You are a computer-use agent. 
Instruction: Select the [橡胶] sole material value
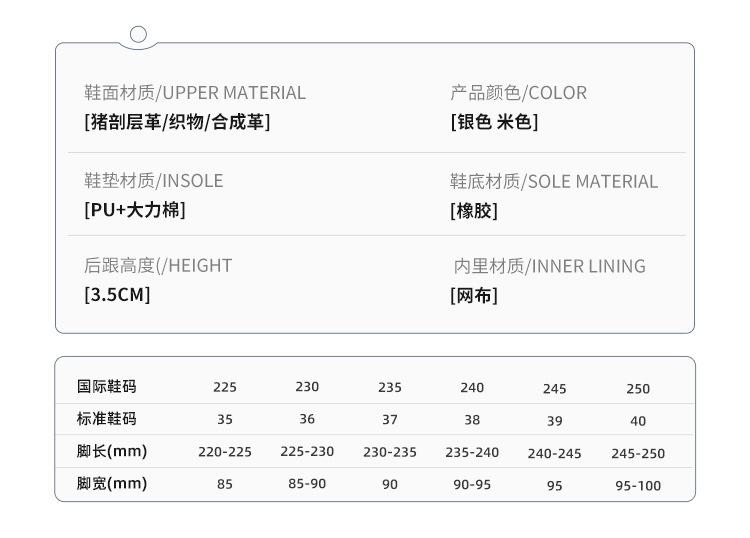tap(473, 211)
